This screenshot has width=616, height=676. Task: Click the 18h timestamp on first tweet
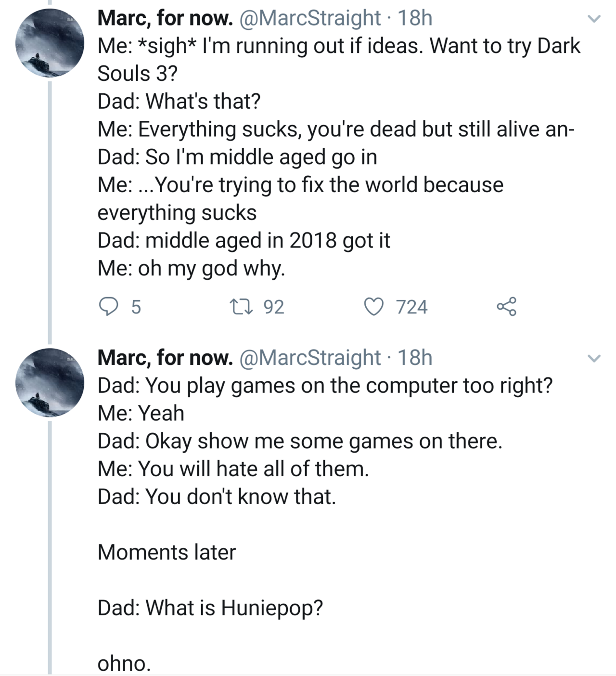415,18
